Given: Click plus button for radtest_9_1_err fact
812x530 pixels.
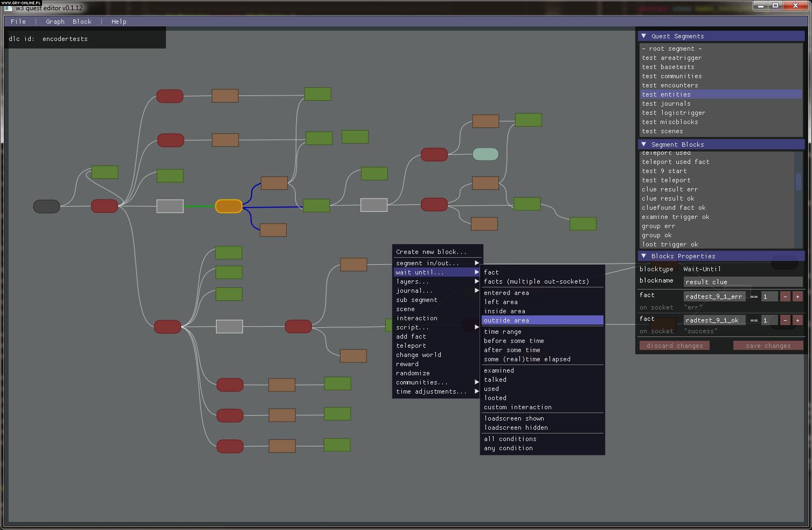Looking at the screenshot, I should (x=797, y=297).
